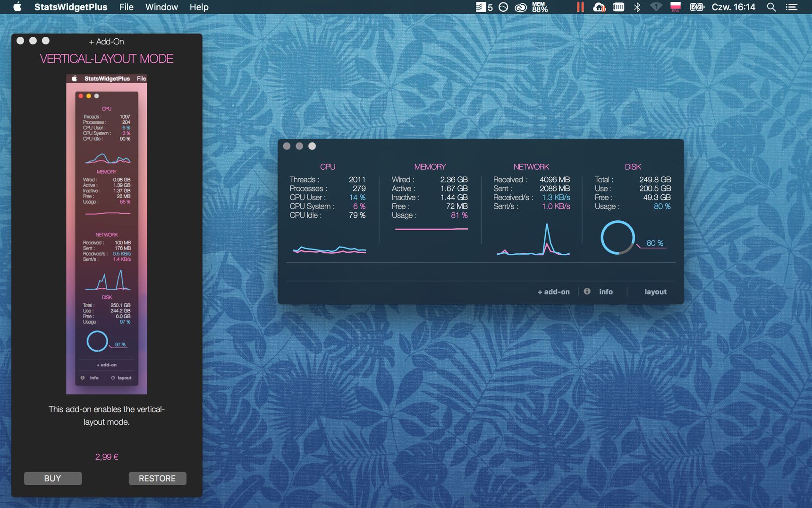Viewport: 812px width, 508px height.
Task: Click the Free memory value 72 MB
Action: point(457,207)
